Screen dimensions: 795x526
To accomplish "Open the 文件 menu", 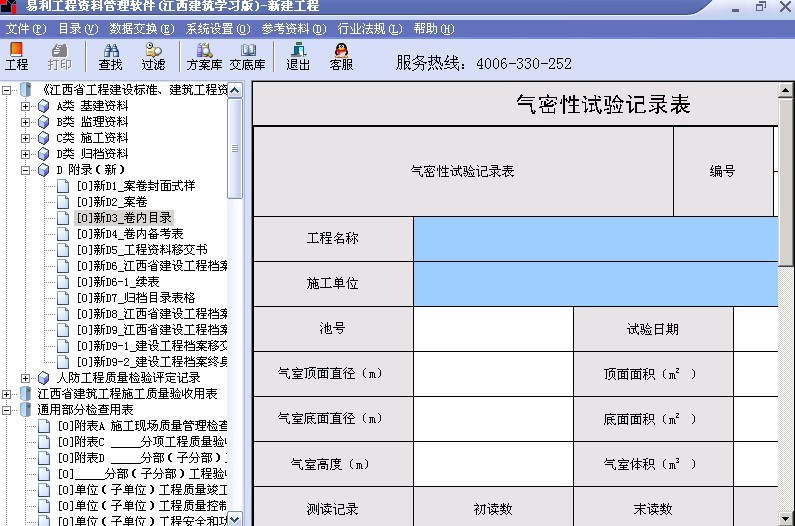I will (x=26, y=29).
